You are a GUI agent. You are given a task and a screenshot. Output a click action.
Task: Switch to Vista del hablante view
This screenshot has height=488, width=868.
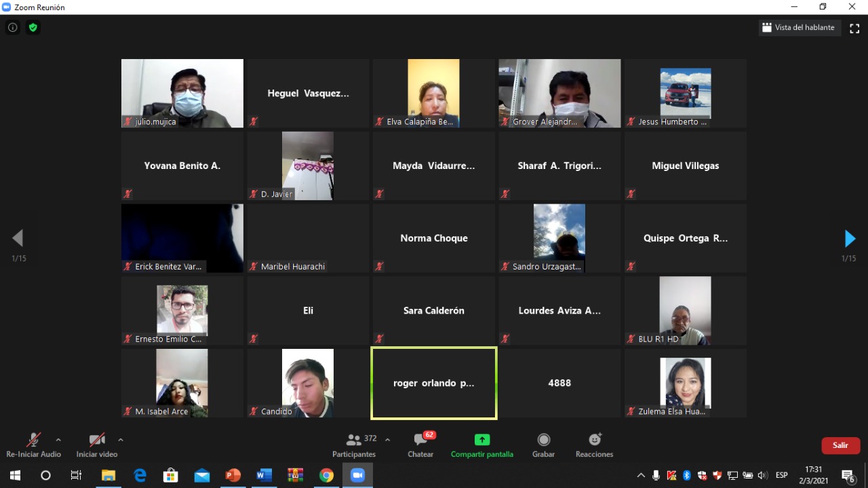pyautogui.click(x=800, y=28)
